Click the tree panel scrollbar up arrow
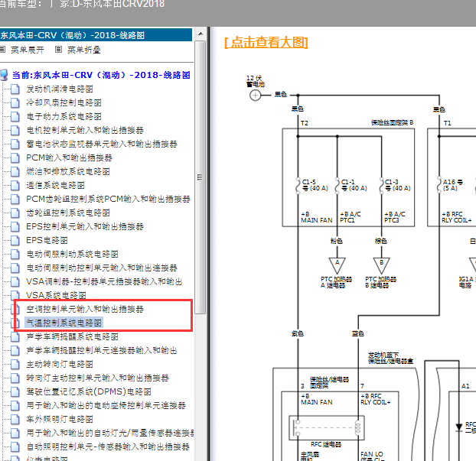476x461 pixels. pyautogui.click(x=201, y=34)
